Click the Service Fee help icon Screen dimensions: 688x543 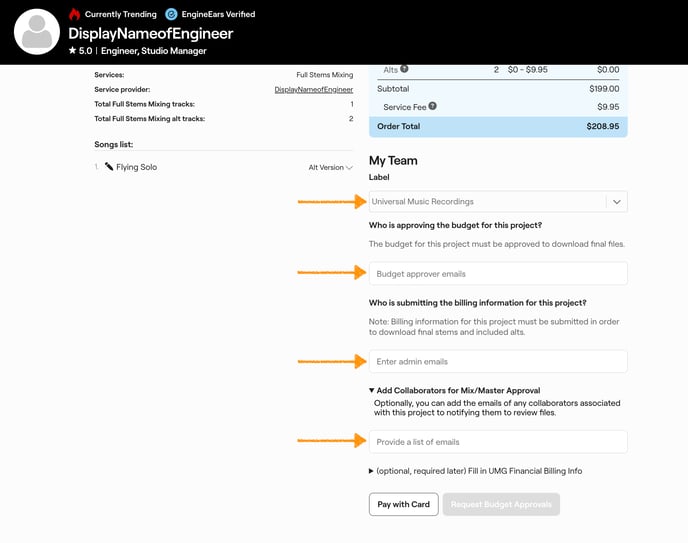point(433,106)
